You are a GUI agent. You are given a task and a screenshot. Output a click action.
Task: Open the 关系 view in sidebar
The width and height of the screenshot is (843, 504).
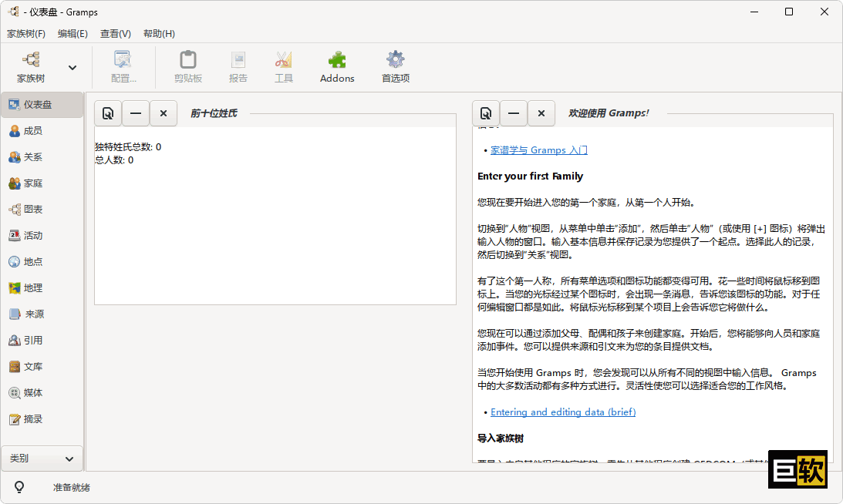point(32,157)
